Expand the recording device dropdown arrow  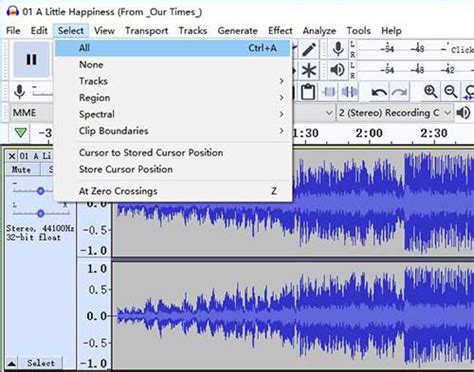[x=329, y=113]
